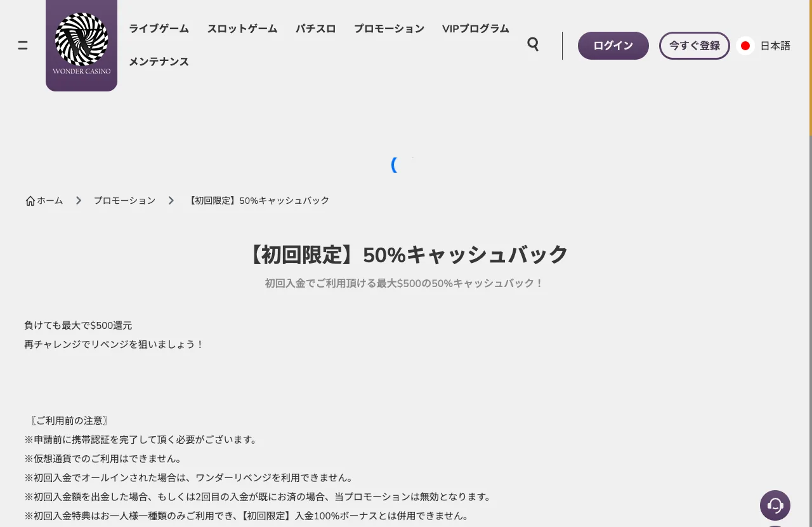Open the 日本語 language selector

coord(775,46)
